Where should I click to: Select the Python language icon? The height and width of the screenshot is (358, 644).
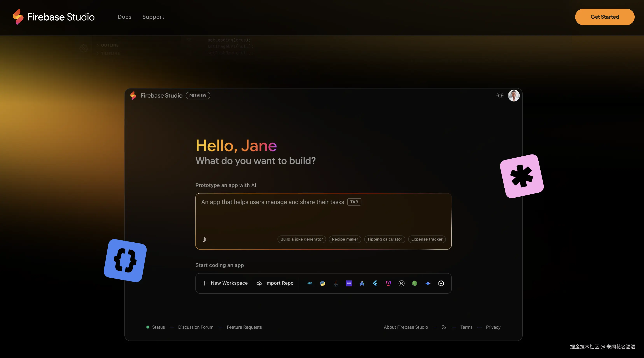323,283
